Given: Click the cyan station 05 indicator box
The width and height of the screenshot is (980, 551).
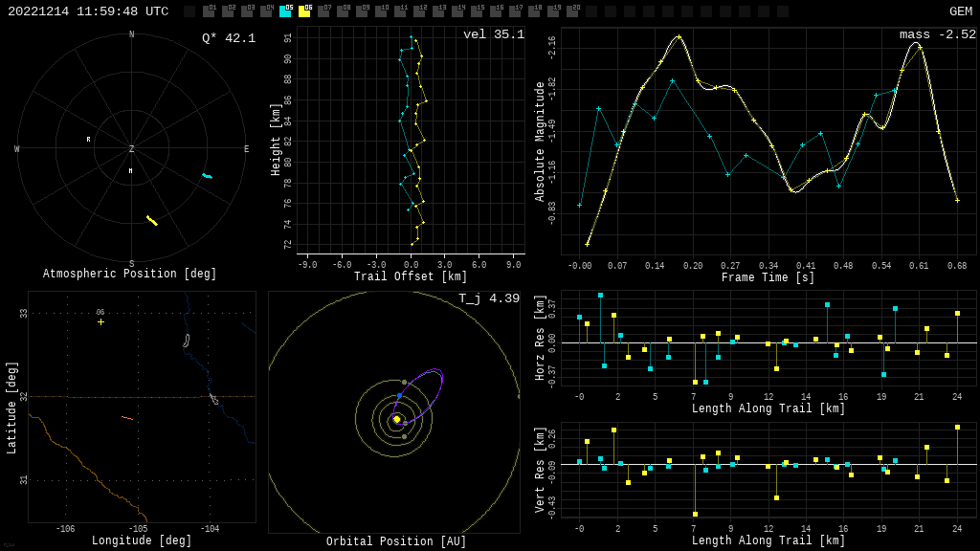Looking at the screenshot, I should pyautogui.click(x=285, y=11).
